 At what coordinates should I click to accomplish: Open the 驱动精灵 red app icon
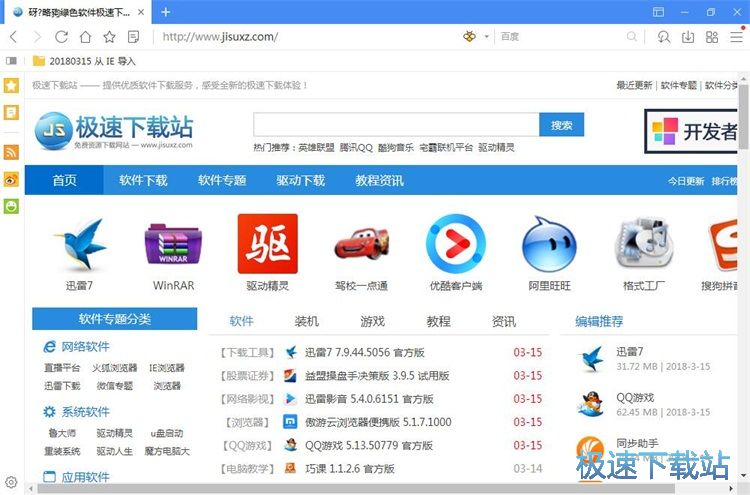point(268,244)
